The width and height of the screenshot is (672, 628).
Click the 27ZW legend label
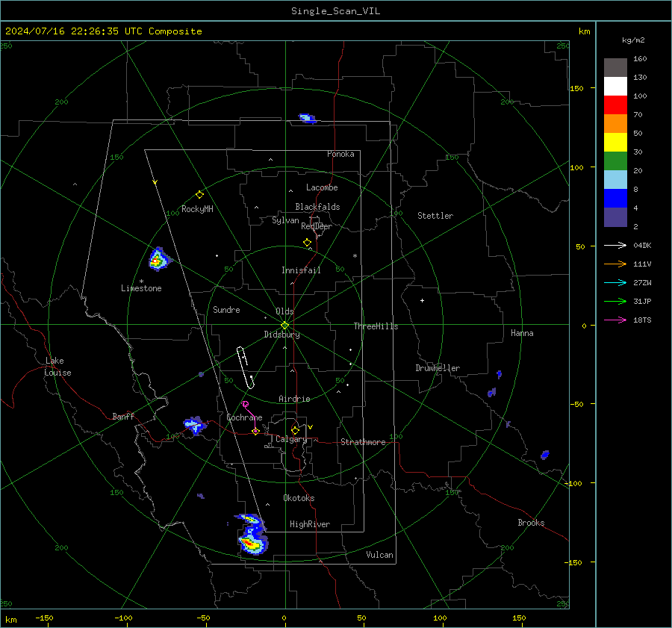pos(642,282)
